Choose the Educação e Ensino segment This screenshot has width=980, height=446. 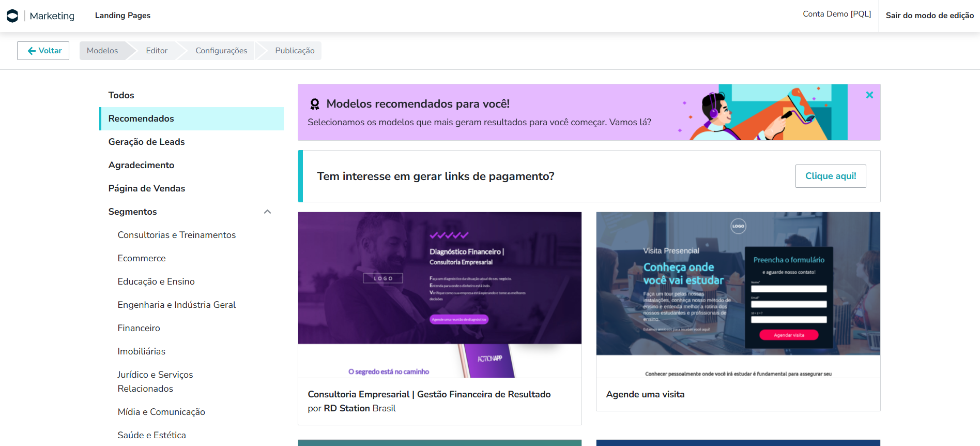[x=156, y=281]
